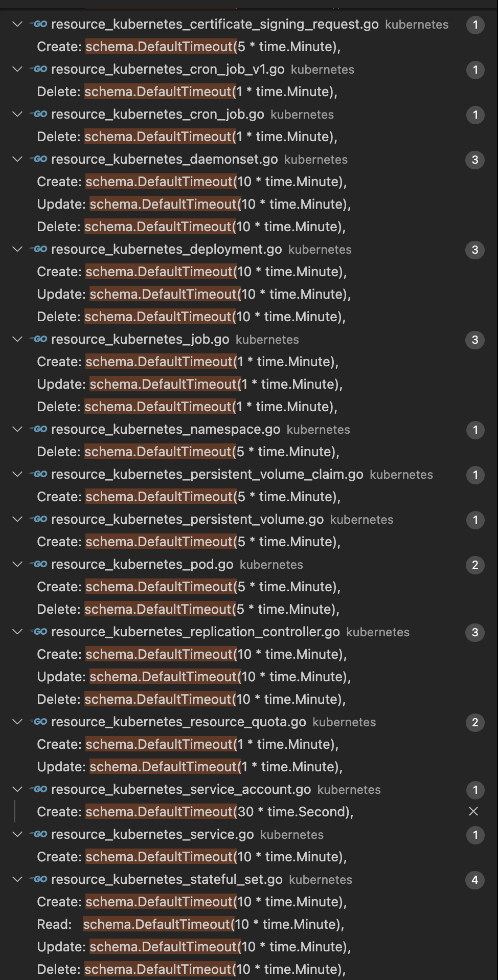This screenshot has height=980, width=498.
Task: Collapse resource_kubernetes_resource_quota.go results
Action: pyautogui.click(x=17, y=722)
